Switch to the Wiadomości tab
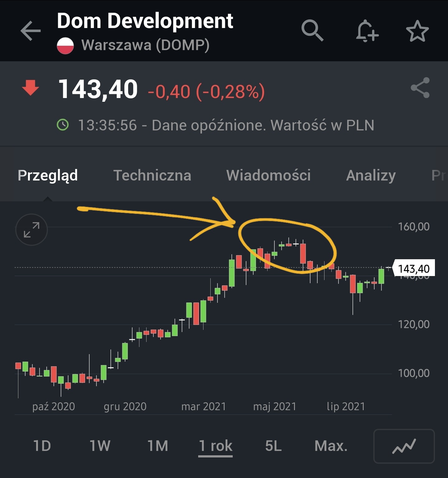Screen dimensions: 448x478 click(268, 175)
